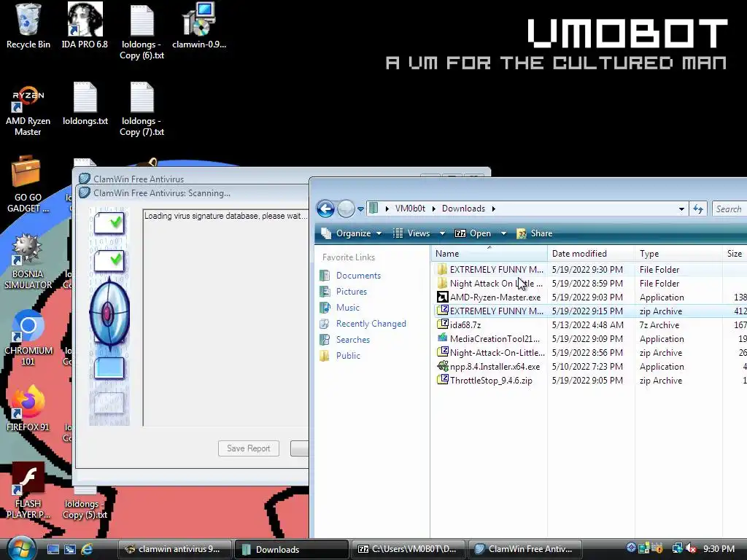Viewport: 747px width, 560px height.
Task: Select Night Attack On Little folder row
Action: (x=591, y=284)
